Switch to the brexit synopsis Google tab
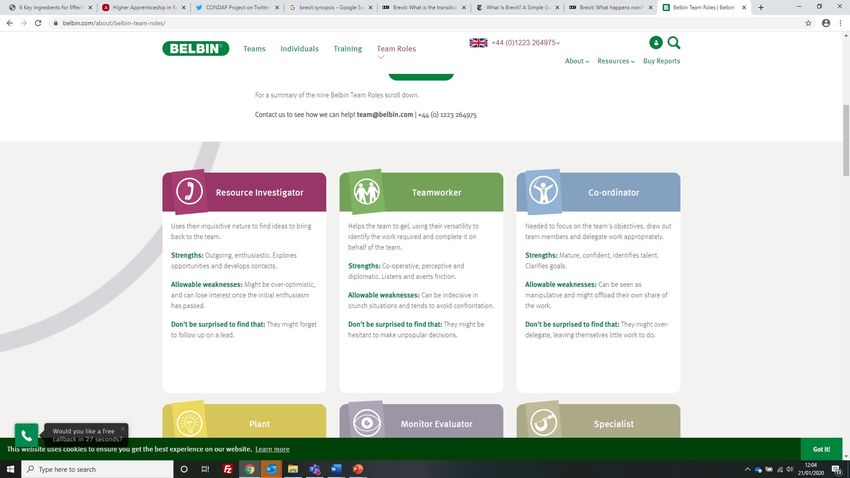This screenshot has width=850, height=478. coord(330,8)
